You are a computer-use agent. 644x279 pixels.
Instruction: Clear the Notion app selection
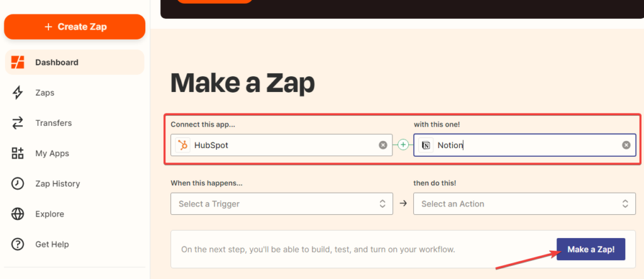[x=626, y=145]
